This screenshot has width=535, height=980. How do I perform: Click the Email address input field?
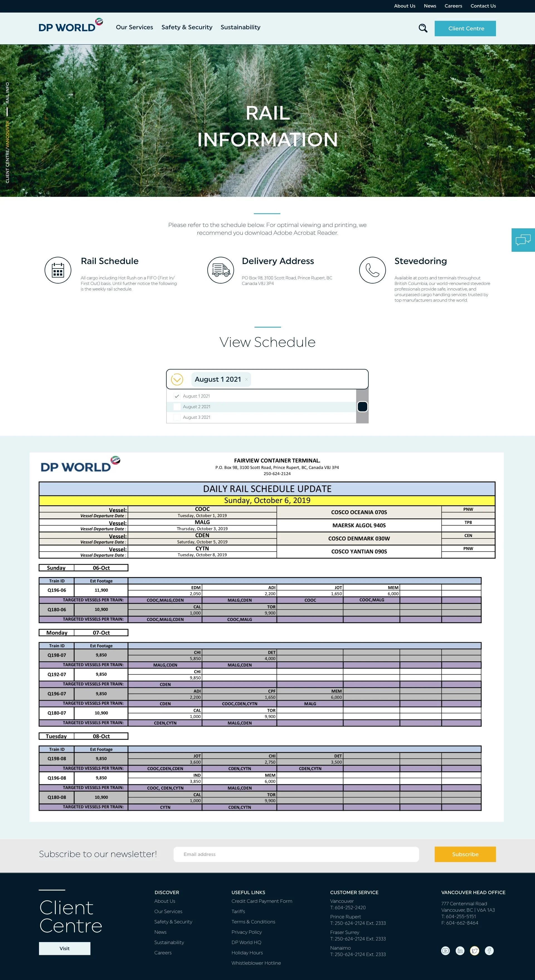tap(296, 854)
